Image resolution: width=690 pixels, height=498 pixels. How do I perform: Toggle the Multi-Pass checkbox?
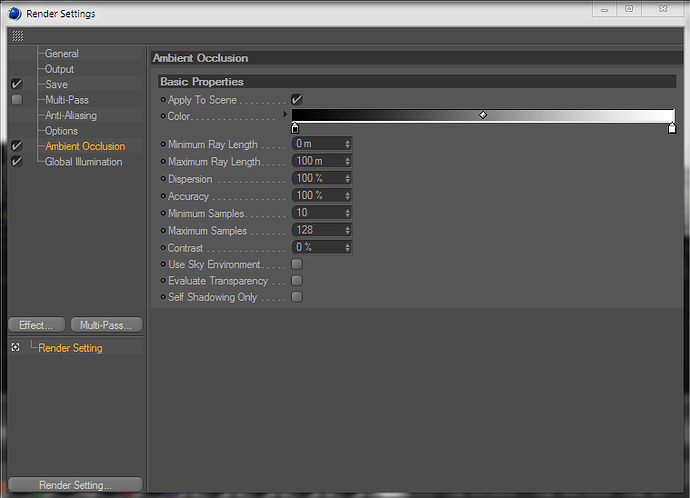click(17, 99)
